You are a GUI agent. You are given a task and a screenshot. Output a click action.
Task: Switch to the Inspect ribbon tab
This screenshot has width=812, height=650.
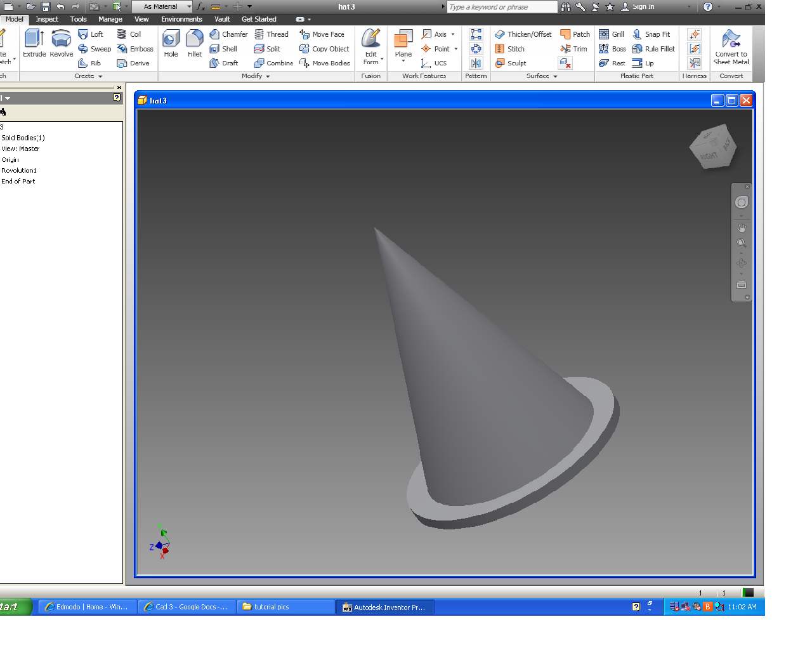47,19
